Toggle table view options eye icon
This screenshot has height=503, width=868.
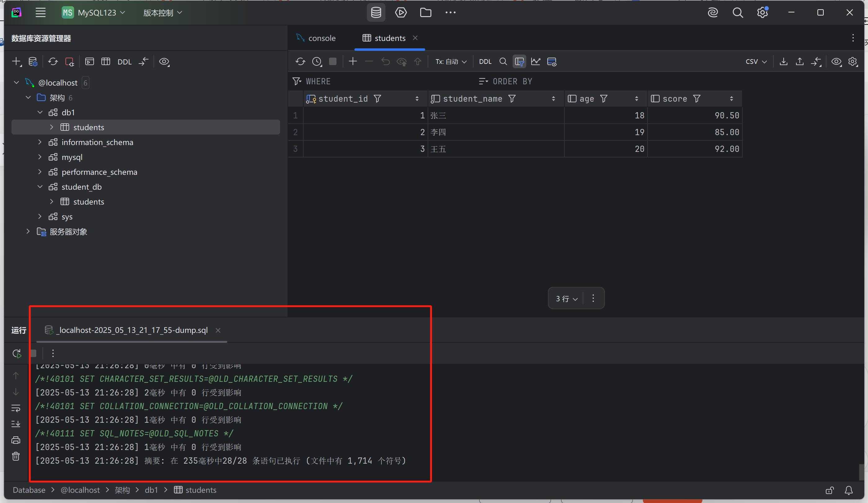837,62
